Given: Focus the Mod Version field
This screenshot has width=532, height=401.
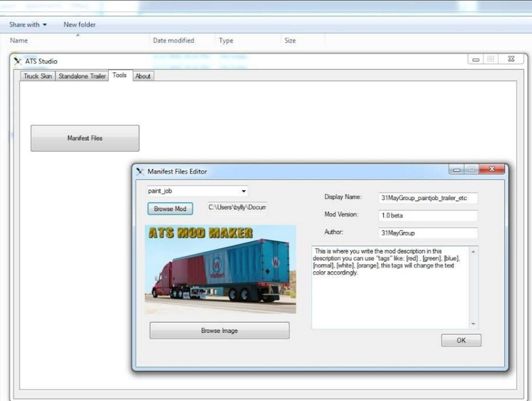Looking at the screenshot, I should (427, 215).
